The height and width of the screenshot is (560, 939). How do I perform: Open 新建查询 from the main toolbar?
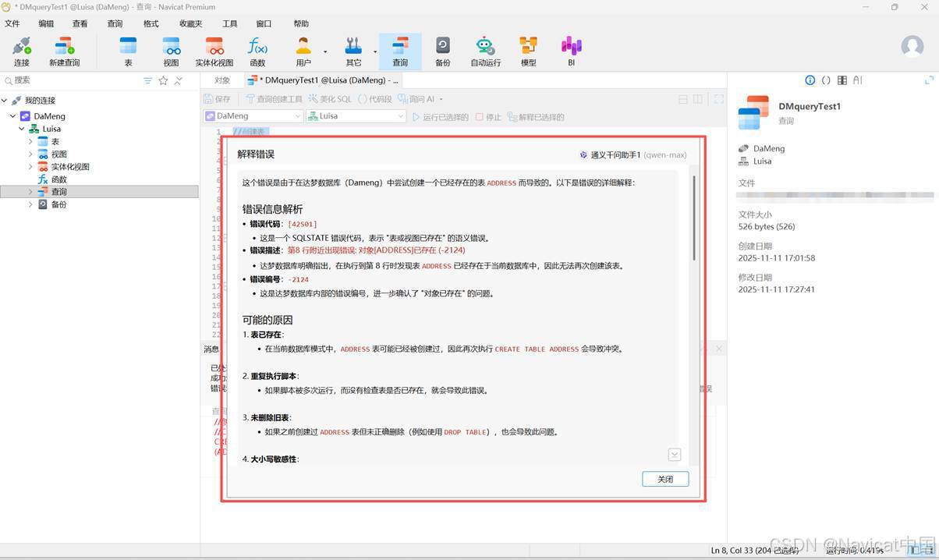click(64, 51)
